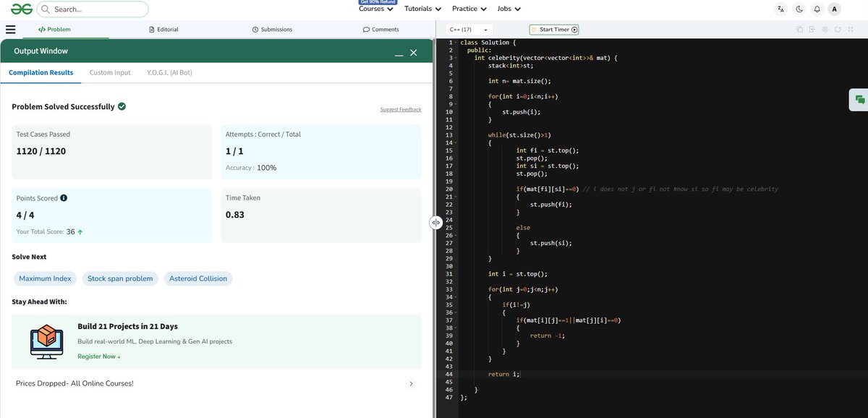Click the code line stack<int>st;
Viewport: 868px width, 418px height.
510,66
